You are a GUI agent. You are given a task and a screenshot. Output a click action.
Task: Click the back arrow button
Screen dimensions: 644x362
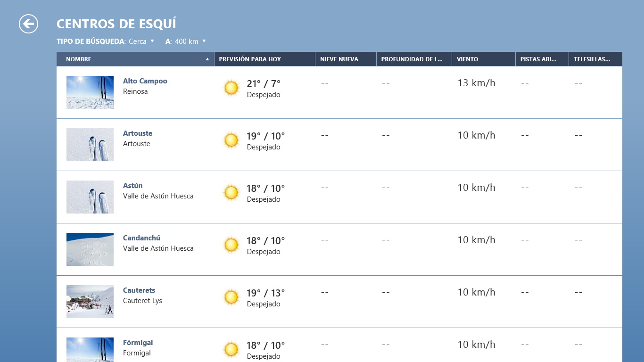coord(28,24)
